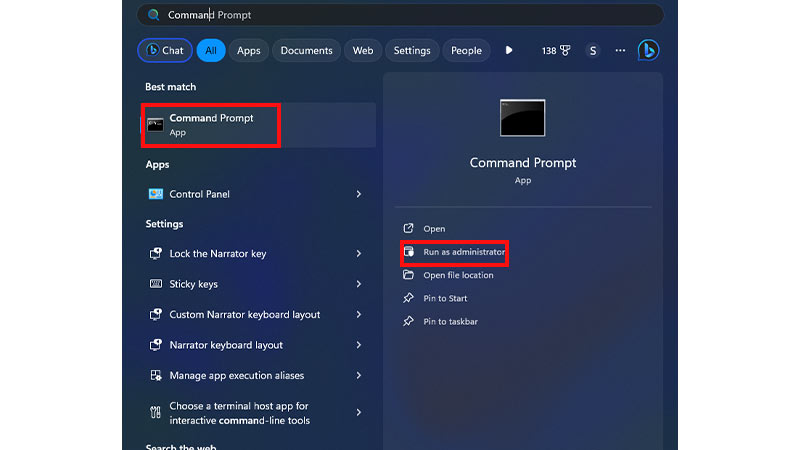This screenshot has width=800, height=450.
Task: Open the three-dots more options menu
Action: point(620,51)
